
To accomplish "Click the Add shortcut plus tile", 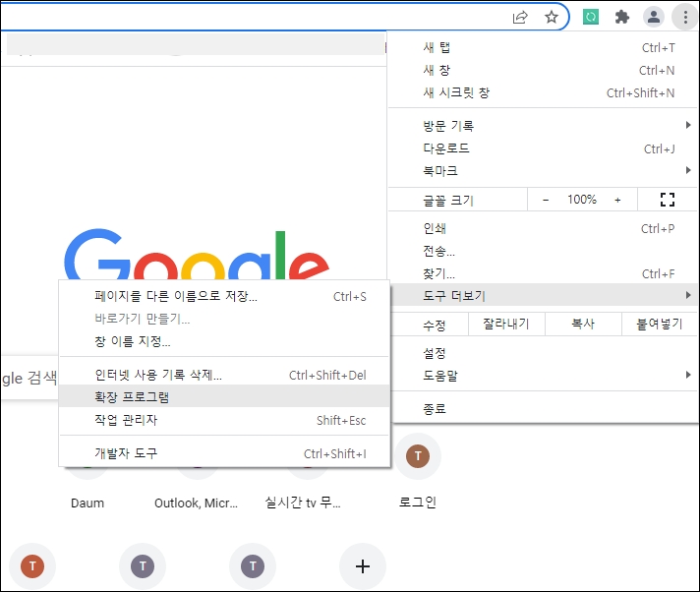I will point(363,566).
